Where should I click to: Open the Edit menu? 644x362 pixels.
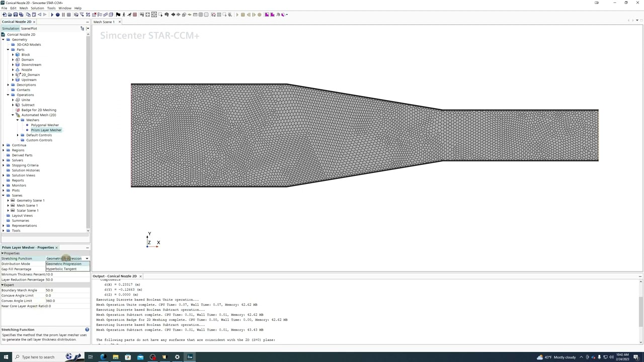(x=13, y=8)
